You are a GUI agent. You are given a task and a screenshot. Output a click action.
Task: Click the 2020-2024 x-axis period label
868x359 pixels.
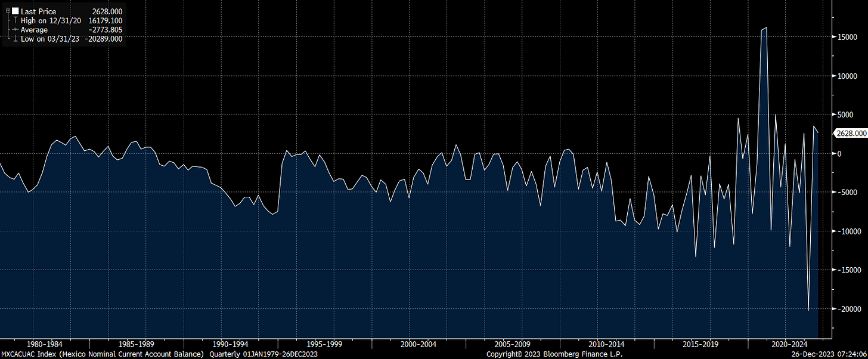click(x=789, y=344)
